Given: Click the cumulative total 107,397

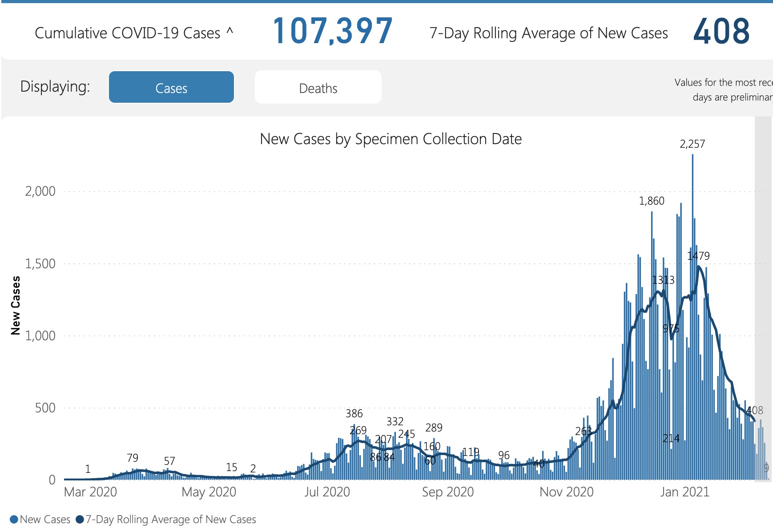Looking at the screenshot, I should coord(333,31).
